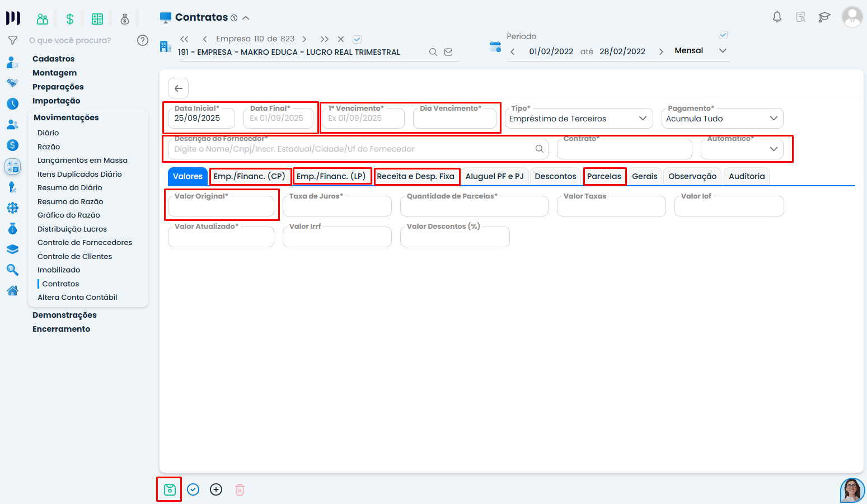Open the graduation cap training icon
Screen dimensions: 867x504
point(824,17)
